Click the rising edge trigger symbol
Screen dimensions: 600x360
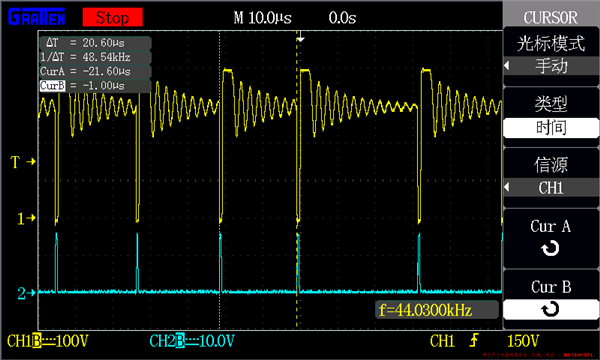(x=474, y=340)
